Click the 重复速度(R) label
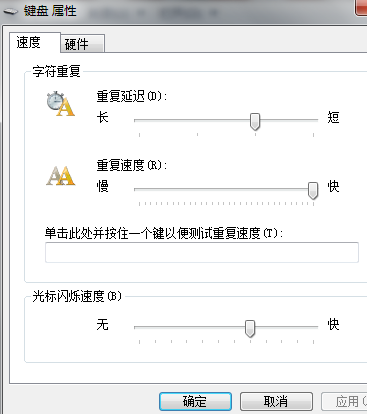Viewport: 367px width, 414px height. pos(132,165)
